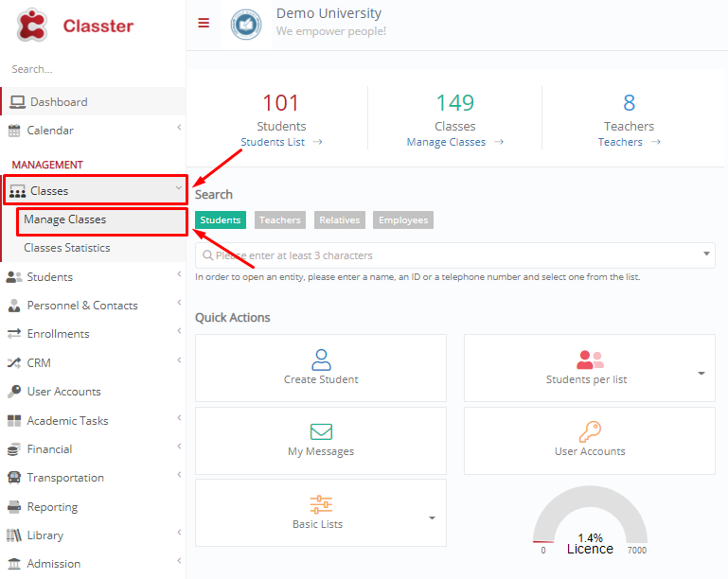Click the Licence usage gauge
The image size is (728, 579).
tap(590, 520)
